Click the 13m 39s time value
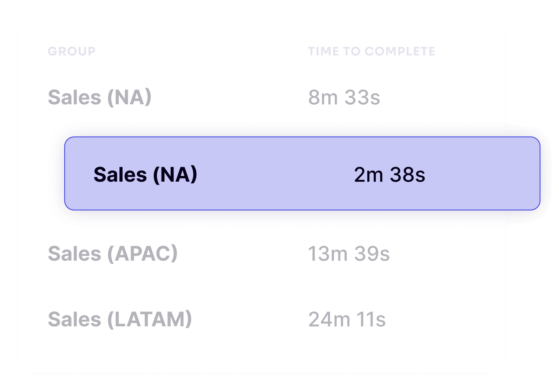 click(349, 254)
